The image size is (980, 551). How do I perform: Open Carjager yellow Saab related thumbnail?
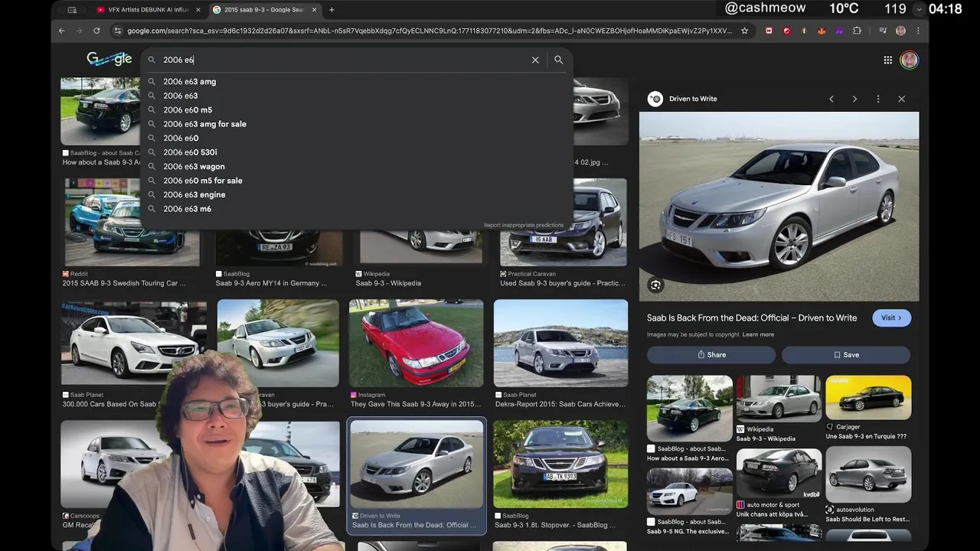(868, 397)
